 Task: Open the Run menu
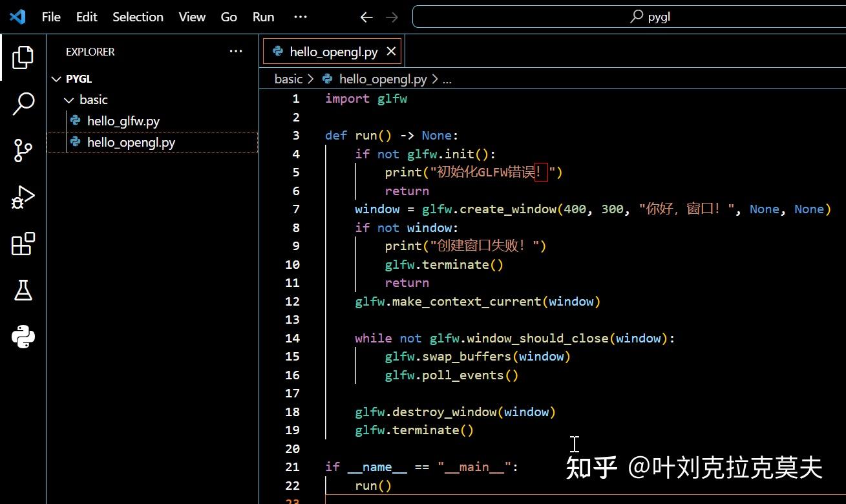pyautogui.click(x=262, y=17)
